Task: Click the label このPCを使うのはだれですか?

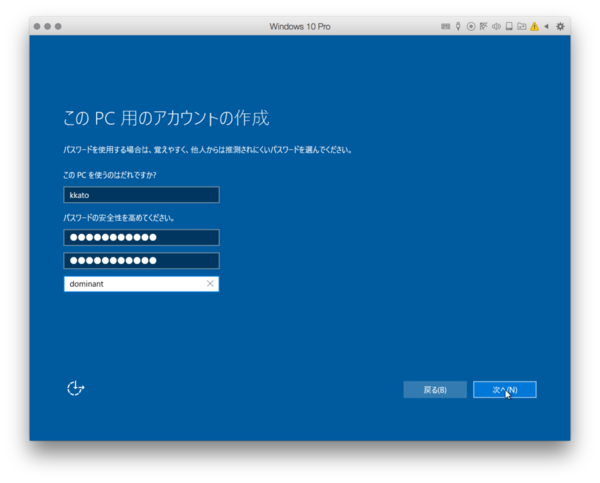Action: 110,175
